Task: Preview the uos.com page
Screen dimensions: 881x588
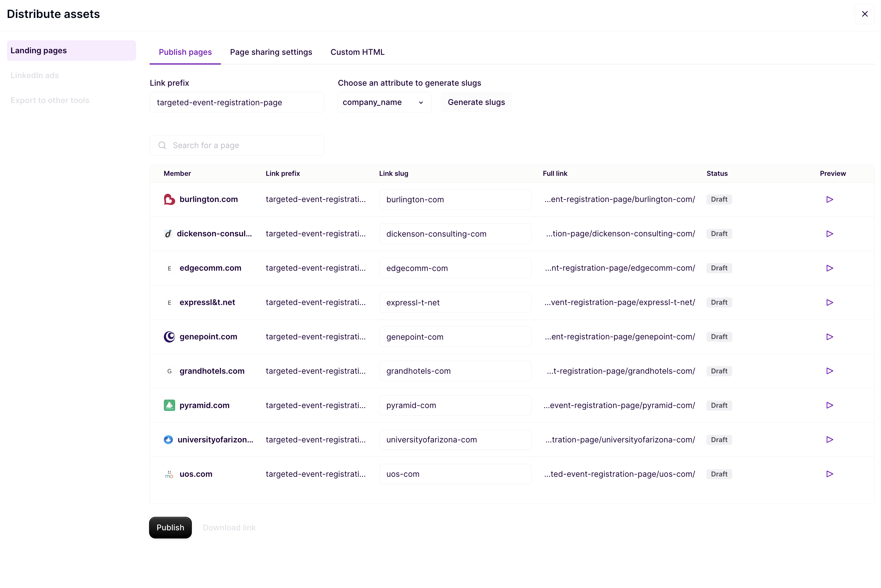Action: point(829,474)
